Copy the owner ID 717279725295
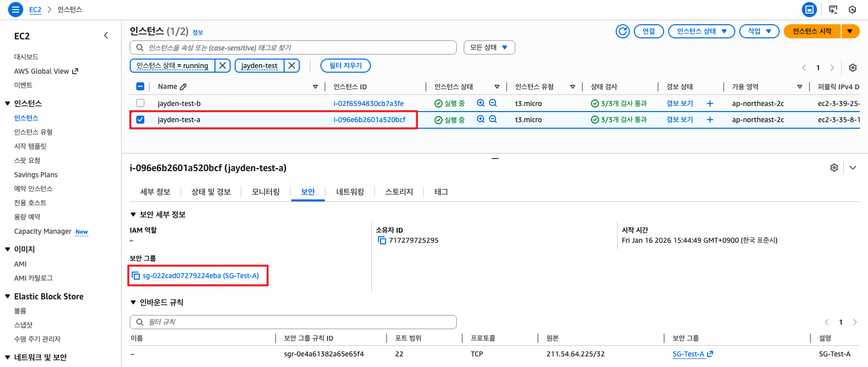Viewport: 868px width, 367px height. click(382, 240)
